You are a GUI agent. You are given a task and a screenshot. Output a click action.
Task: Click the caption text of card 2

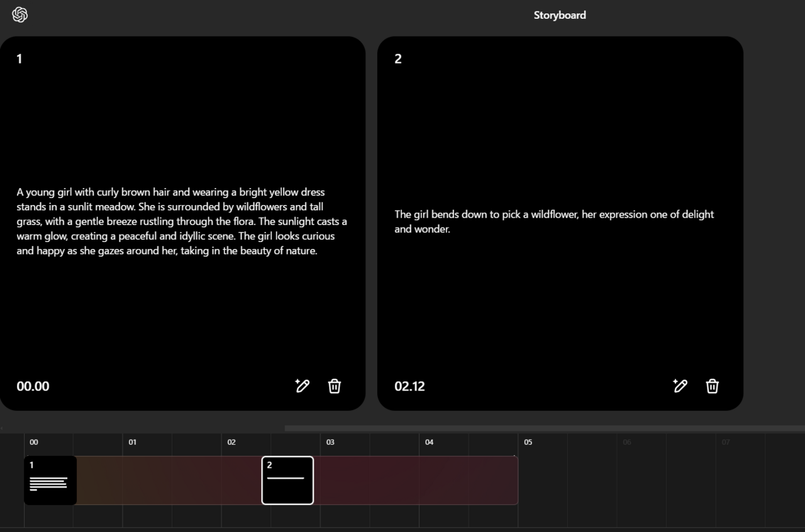(x=554, y=221)
